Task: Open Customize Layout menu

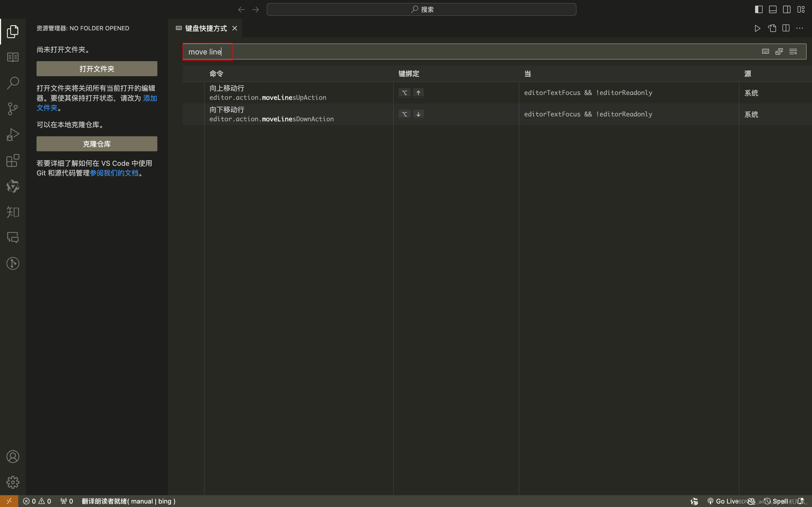Action: (801, 9)
